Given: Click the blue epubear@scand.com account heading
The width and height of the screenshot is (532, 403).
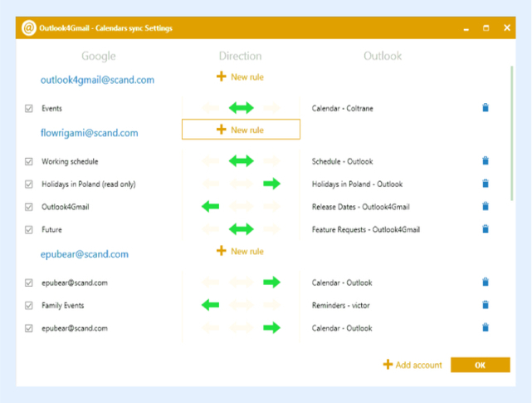Looking at the screenshot, I should [85, 254].
